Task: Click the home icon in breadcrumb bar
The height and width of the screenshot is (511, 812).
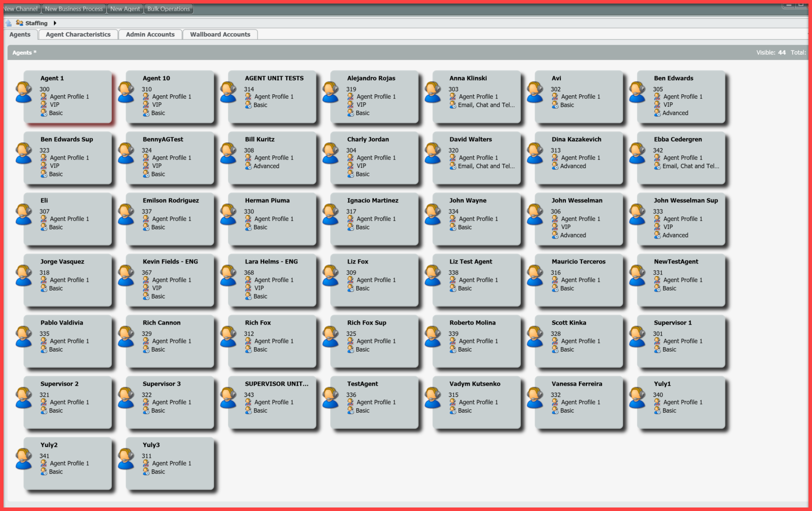Action: 9,23
